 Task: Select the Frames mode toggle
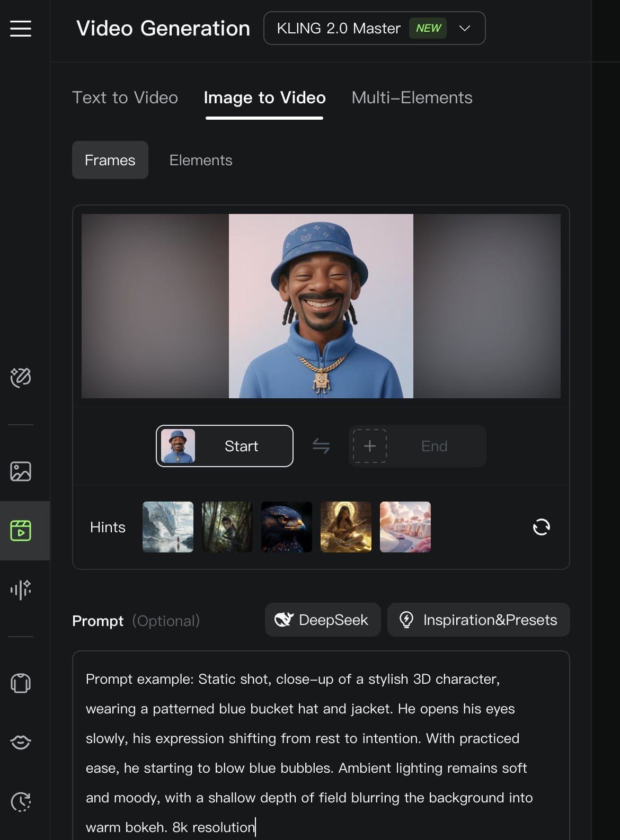[x=110, y=160]
